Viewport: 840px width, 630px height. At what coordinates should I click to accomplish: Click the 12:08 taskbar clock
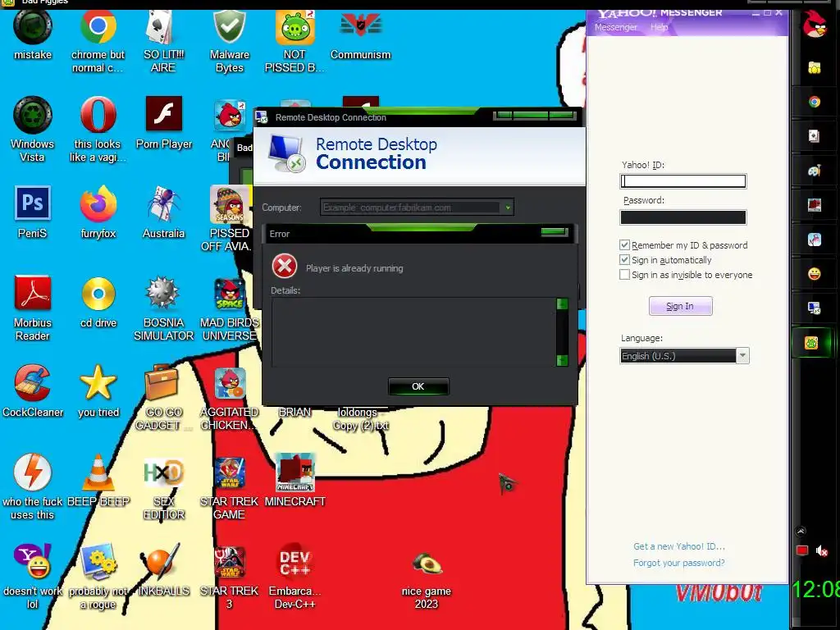(x=815, y=589)
